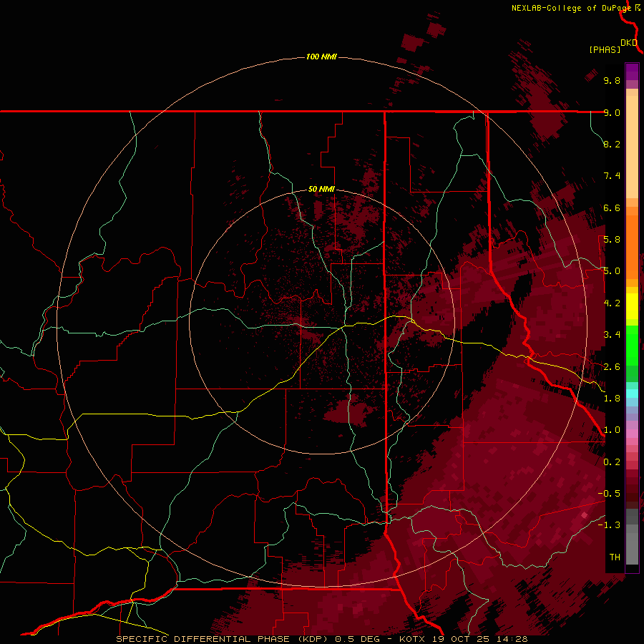Pick the cyan color bar segment
This screenshot has height=644, width=644.
(632, 393)
